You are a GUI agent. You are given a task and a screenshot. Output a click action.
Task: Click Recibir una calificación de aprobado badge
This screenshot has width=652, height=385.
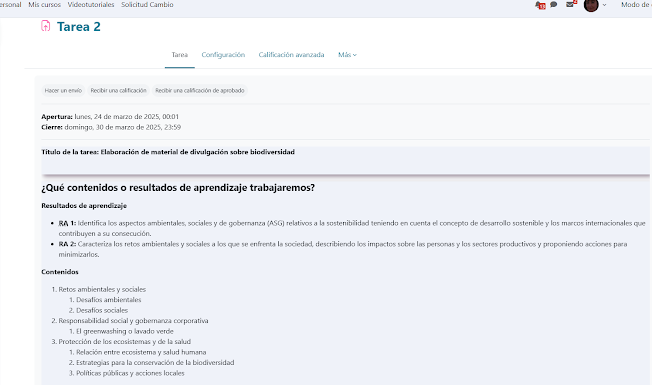coord(200,90)
